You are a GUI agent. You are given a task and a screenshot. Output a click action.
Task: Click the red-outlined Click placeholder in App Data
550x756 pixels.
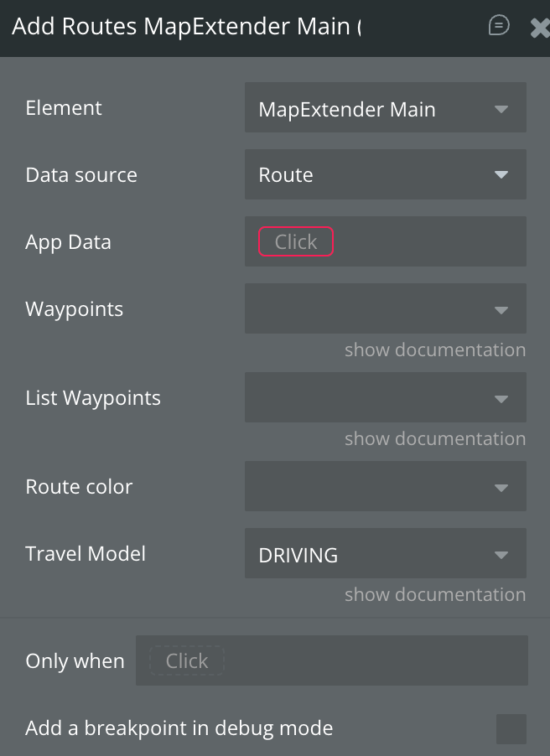296,242
